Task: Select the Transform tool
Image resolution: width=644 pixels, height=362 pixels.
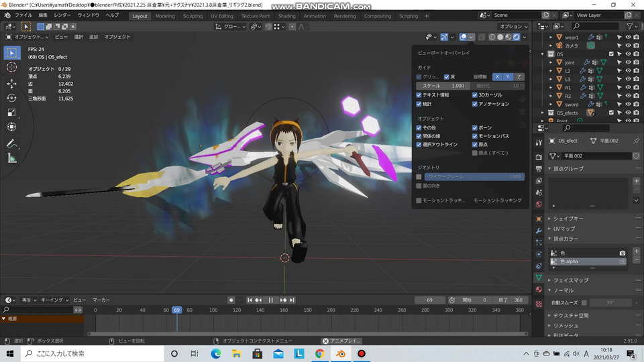Action: point(11,127)
